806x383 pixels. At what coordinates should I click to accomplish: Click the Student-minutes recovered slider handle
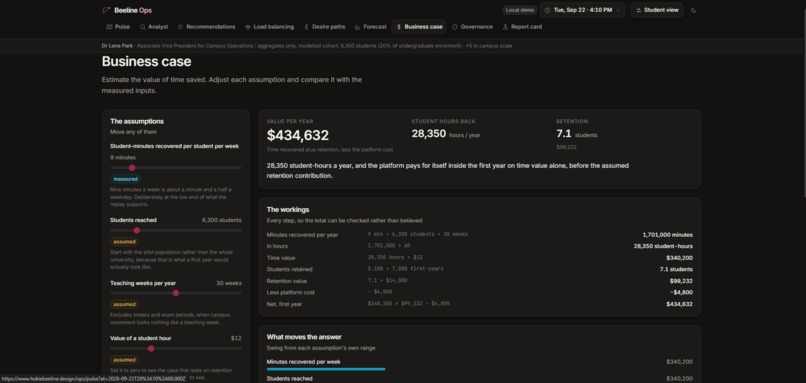pos(132,168)
